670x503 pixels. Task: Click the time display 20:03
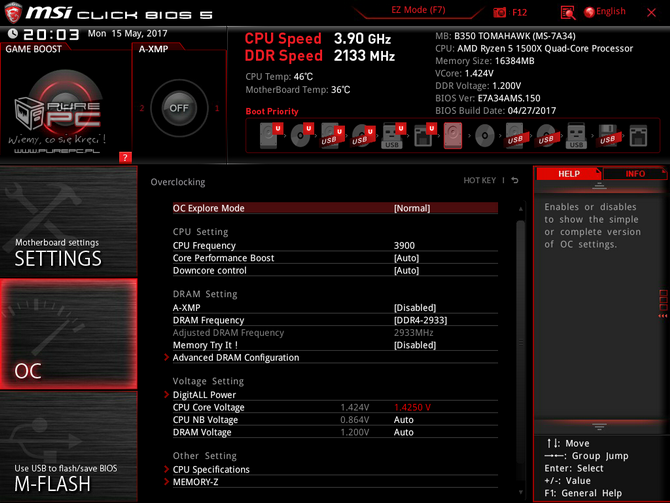[x=51, y=34]
